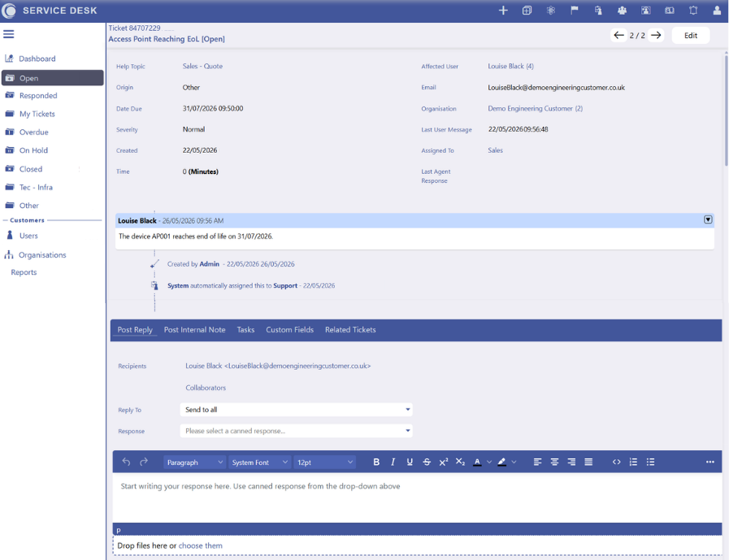Open the Related Tickets tab
The height and width of the screenshot is (560, 729).
350,330
